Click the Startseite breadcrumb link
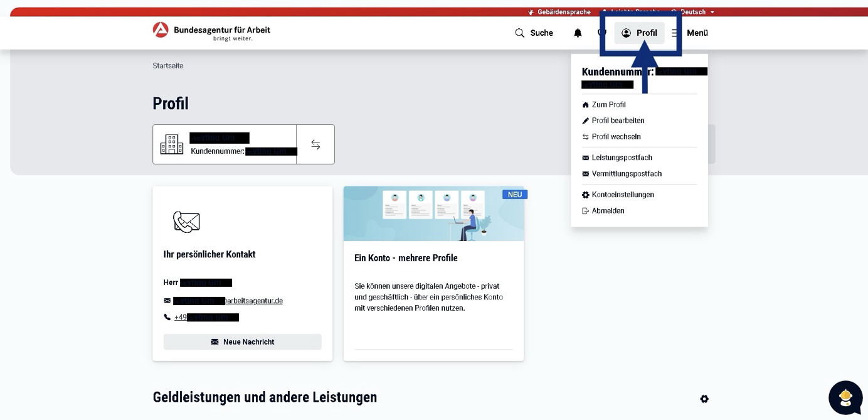868x420 pixels. (x=168, y=66)
